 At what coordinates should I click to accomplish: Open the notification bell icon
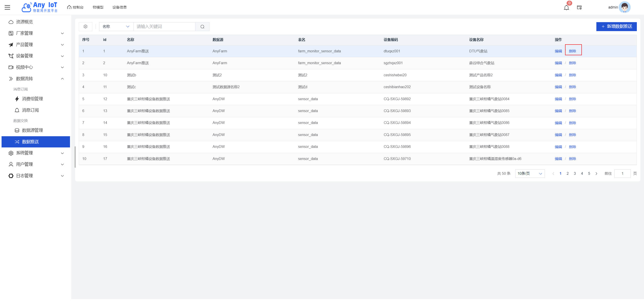pos(566,8)
